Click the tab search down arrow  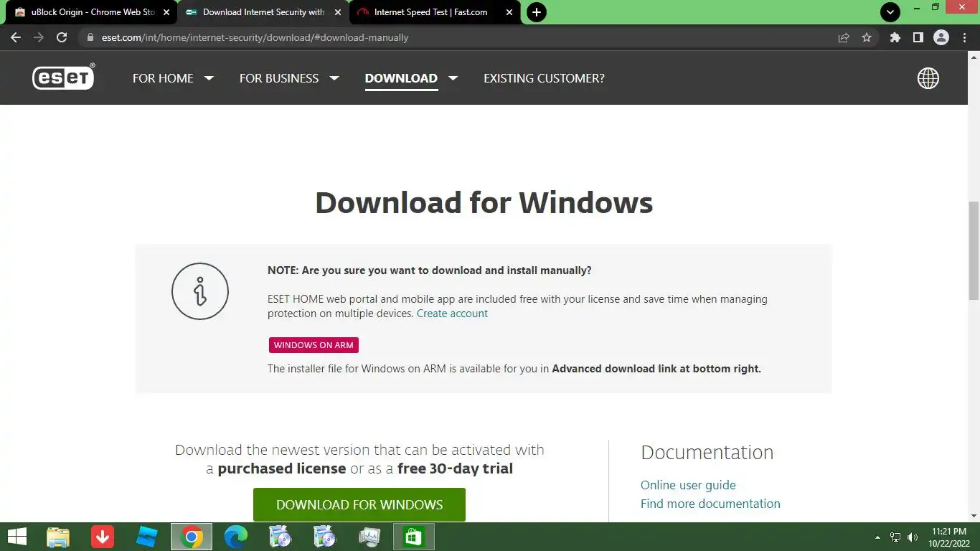890,12
